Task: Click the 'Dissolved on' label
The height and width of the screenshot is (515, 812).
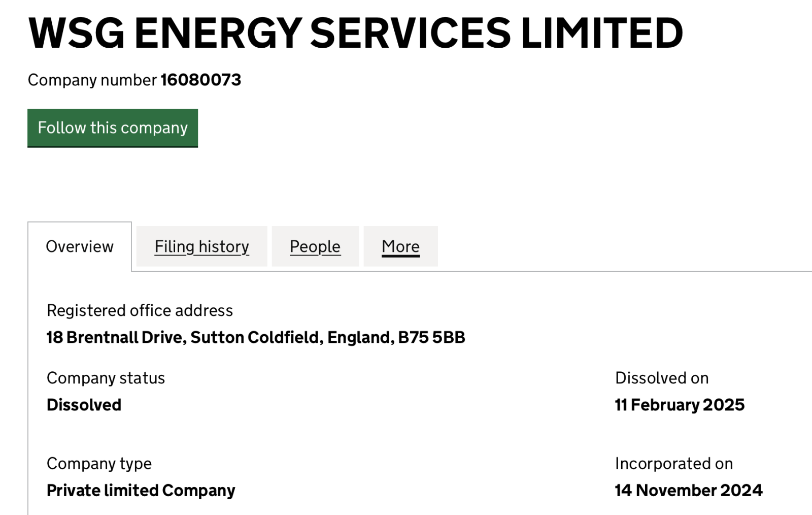Action: [x=662, y=378]
